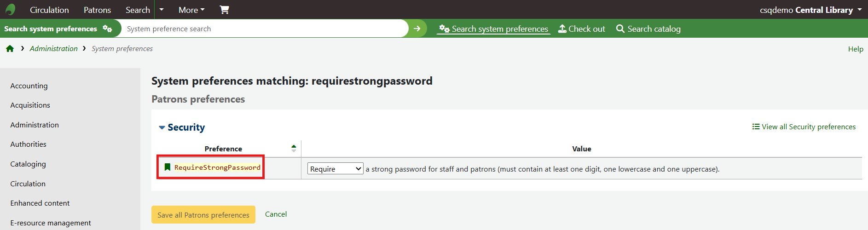
Task: Open the More dropdown menu
Action: pyautogui.click(x=191, y=10)
